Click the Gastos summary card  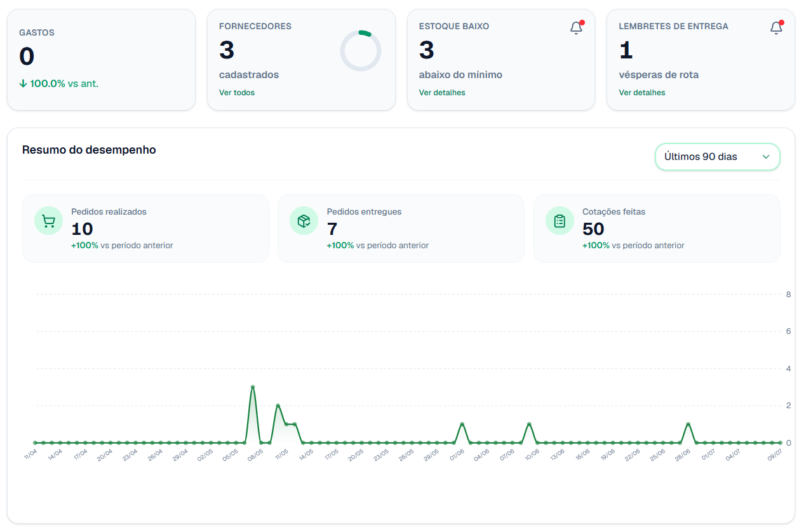[x=102, y=60]
